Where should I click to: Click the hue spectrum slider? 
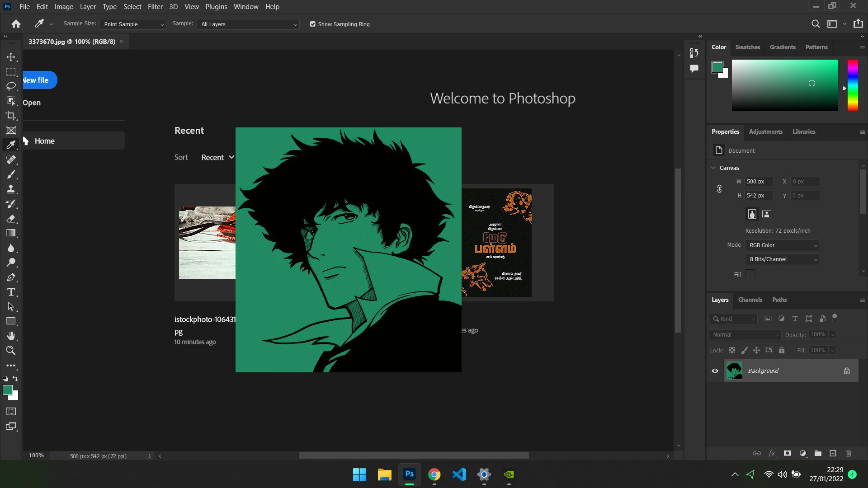tap(852, 85)
